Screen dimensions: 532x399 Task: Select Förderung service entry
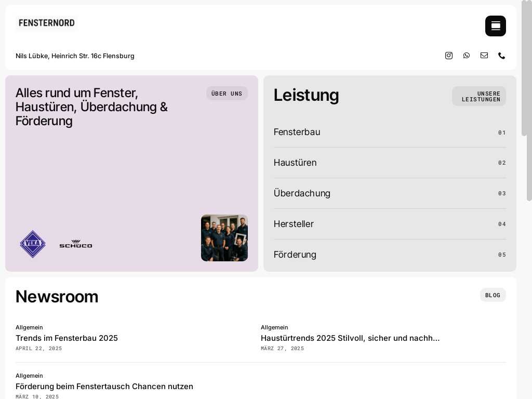295,255
